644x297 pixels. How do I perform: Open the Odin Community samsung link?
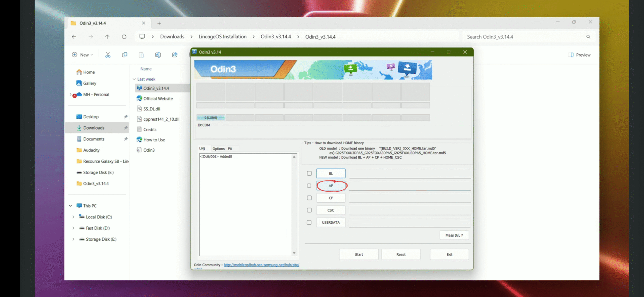[261, 265]
